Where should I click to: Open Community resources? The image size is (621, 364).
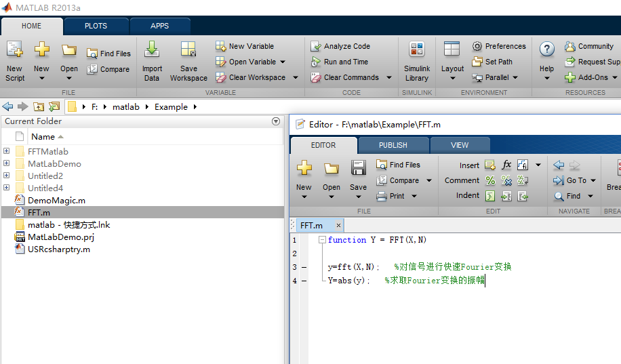(589, 46)
